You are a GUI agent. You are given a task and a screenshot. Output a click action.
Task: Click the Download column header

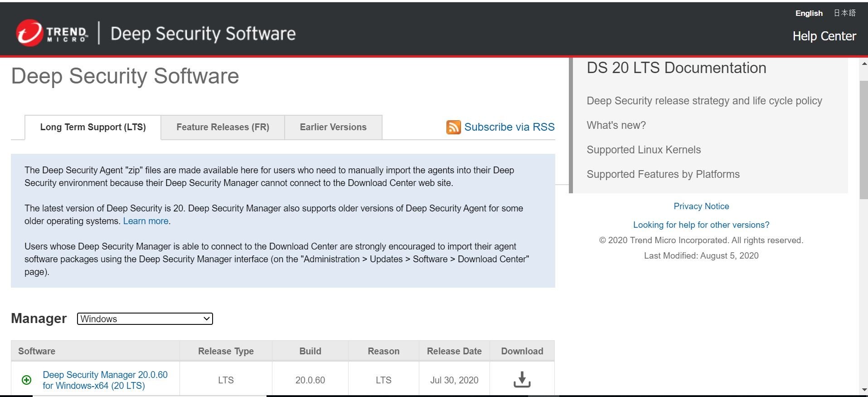(x=522, y=351)
